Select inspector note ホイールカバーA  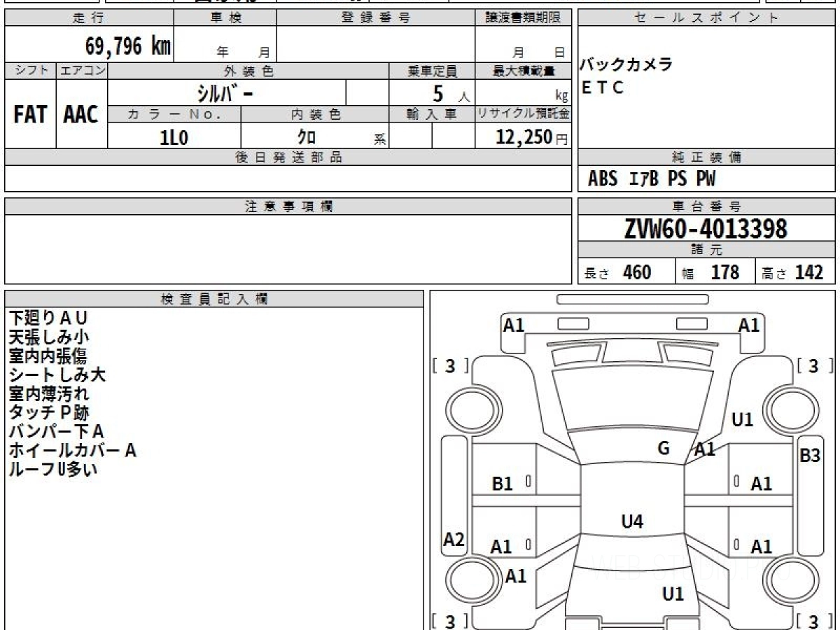click(72, 450)
